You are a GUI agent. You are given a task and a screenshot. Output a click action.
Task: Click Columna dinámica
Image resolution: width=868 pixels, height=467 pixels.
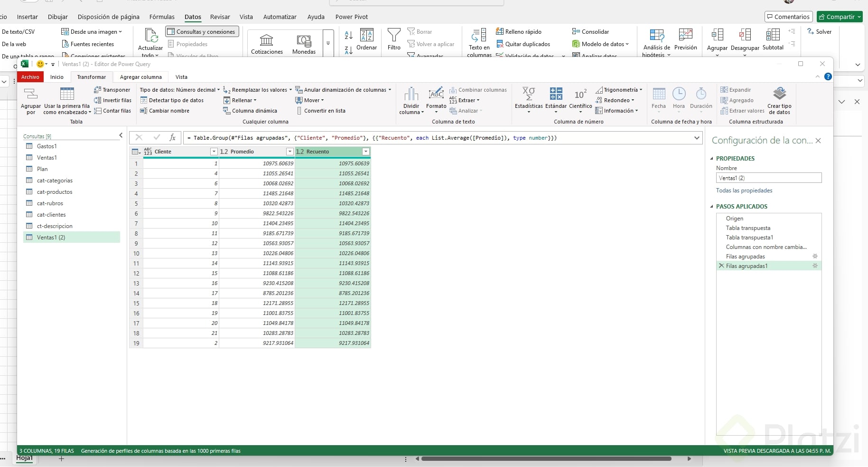250,111
